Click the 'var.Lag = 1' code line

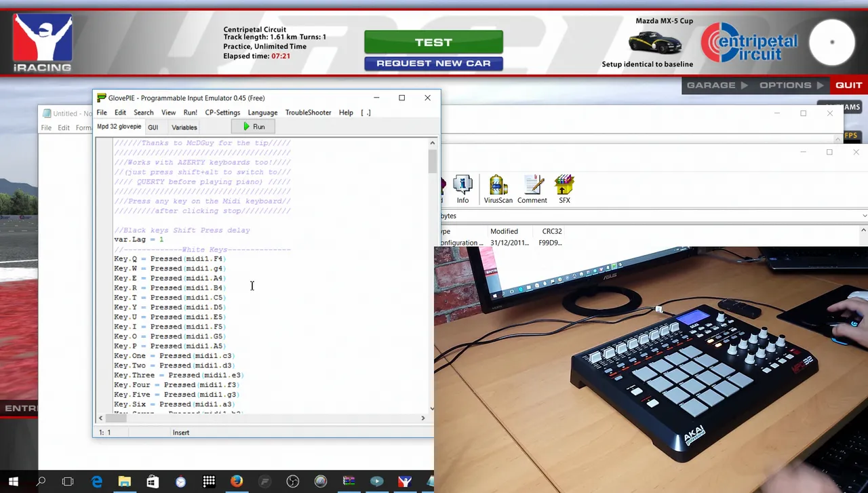coord(139,239)
